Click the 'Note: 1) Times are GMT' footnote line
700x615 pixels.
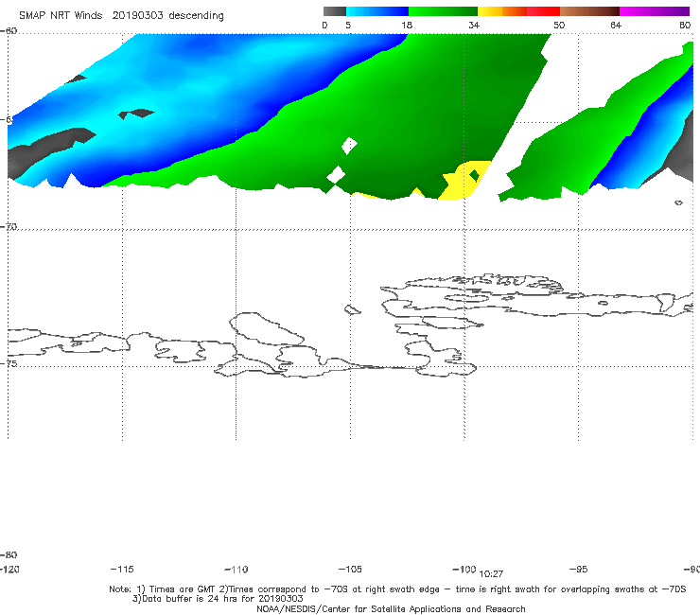point(397,589)
